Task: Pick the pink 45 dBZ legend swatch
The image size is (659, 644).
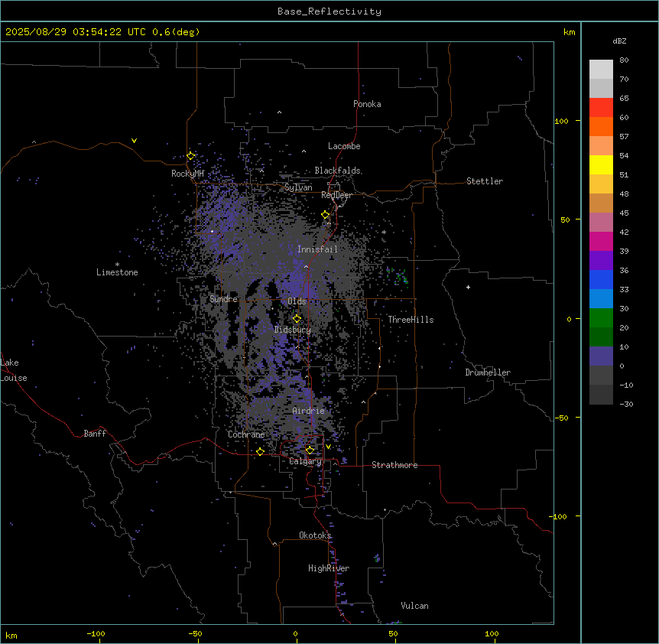Action: [x=601, y=222]
